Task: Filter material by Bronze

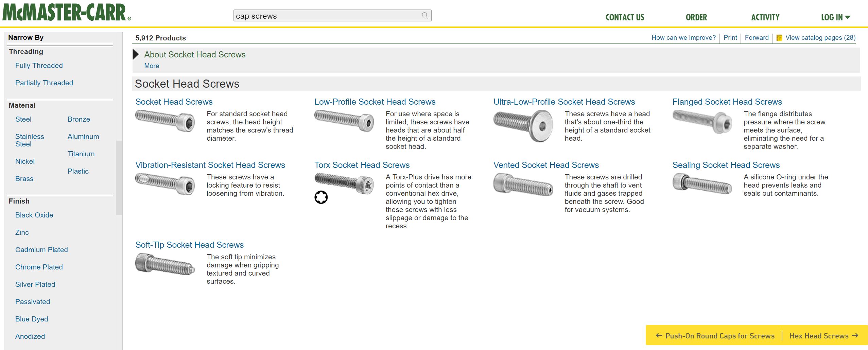Action: [x=79, y=119]
